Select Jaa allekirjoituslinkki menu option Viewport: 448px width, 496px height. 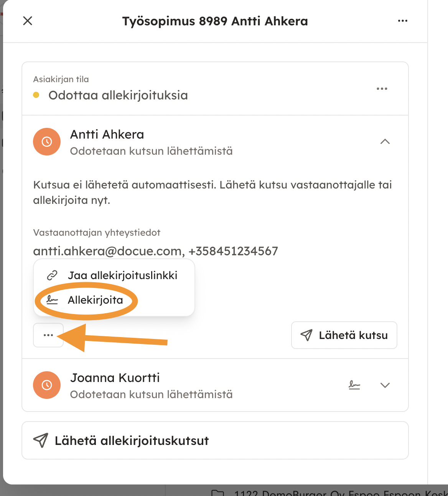(122, 275)
